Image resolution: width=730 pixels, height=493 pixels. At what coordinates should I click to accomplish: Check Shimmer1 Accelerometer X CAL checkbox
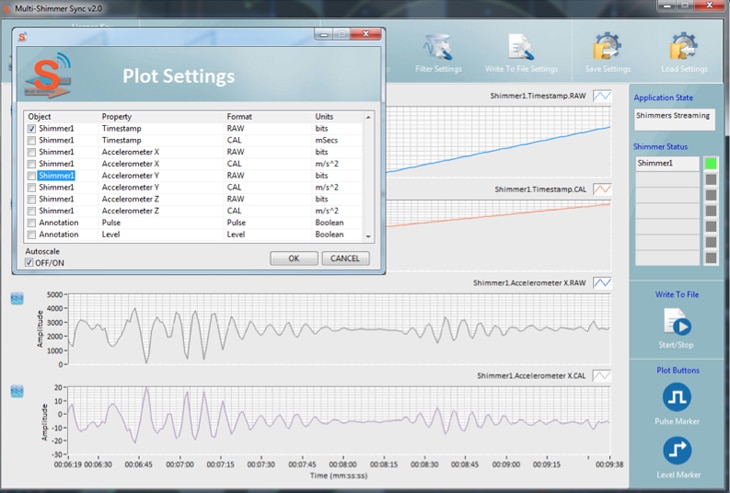(x=31, y=164)
